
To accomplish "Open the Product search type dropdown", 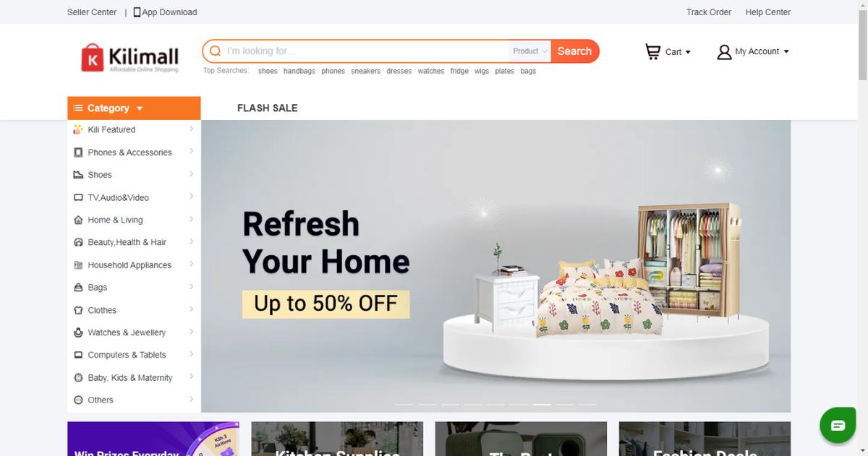I will click(529, 51).
